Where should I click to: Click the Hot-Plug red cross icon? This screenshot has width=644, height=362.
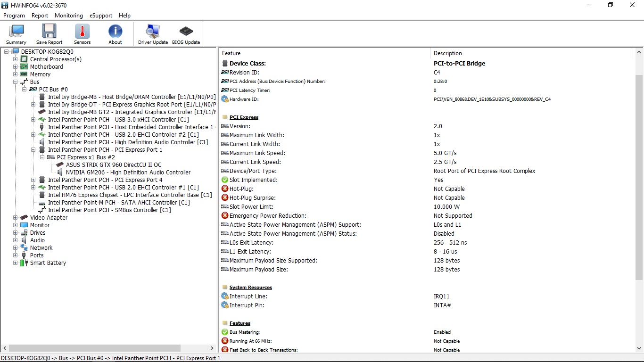point(225,189)
